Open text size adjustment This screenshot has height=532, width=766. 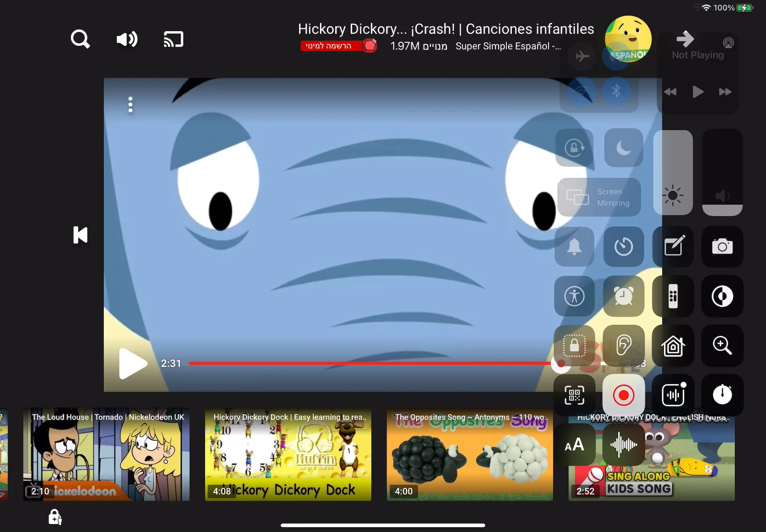[574, 445]
